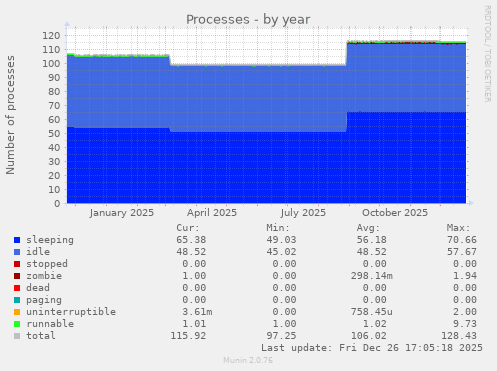
Task: Click the sleeping legend color swatch
Action: point(17,240)
